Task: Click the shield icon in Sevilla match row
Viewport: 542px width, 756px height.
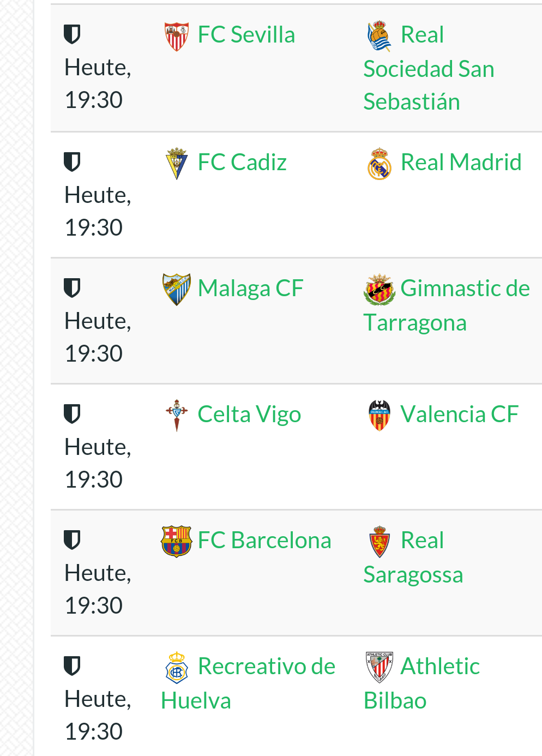Action: tap(72, 34)
